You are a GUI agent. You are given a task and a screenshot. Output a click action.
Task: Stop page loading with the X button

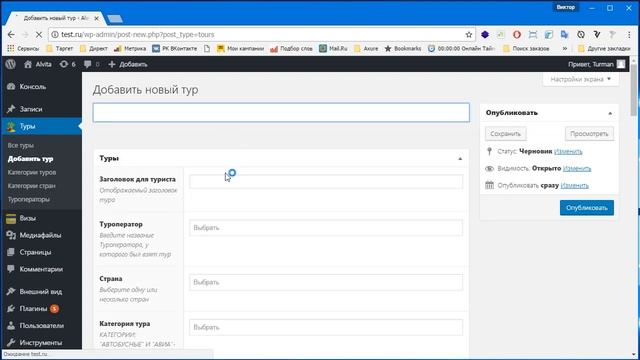pos(39,35)
